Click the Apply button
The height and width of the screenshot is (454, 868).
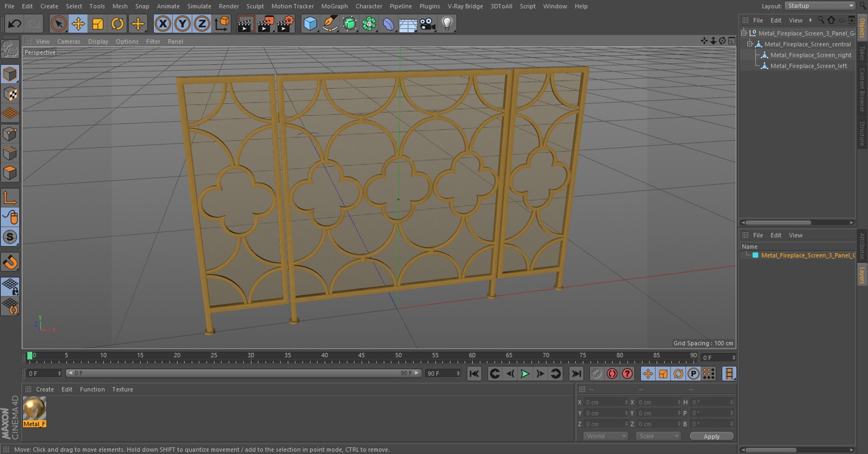(x=712, y=436)
